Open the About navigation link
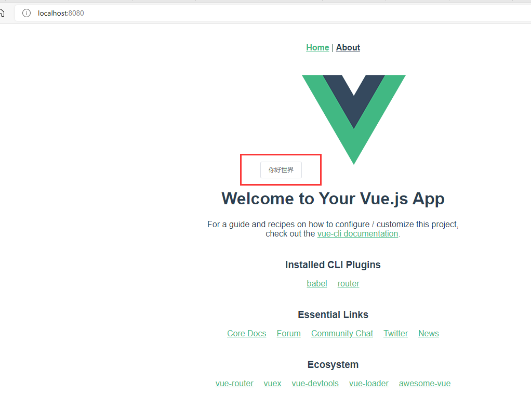The height and width of the screenshot is (420, 531). (x=348, y=47)
